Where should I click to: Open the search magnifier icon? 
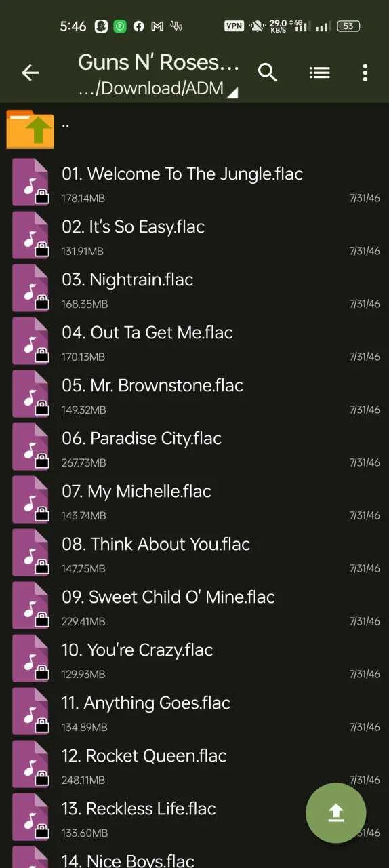pyautogui.click(x=268, y=73)
